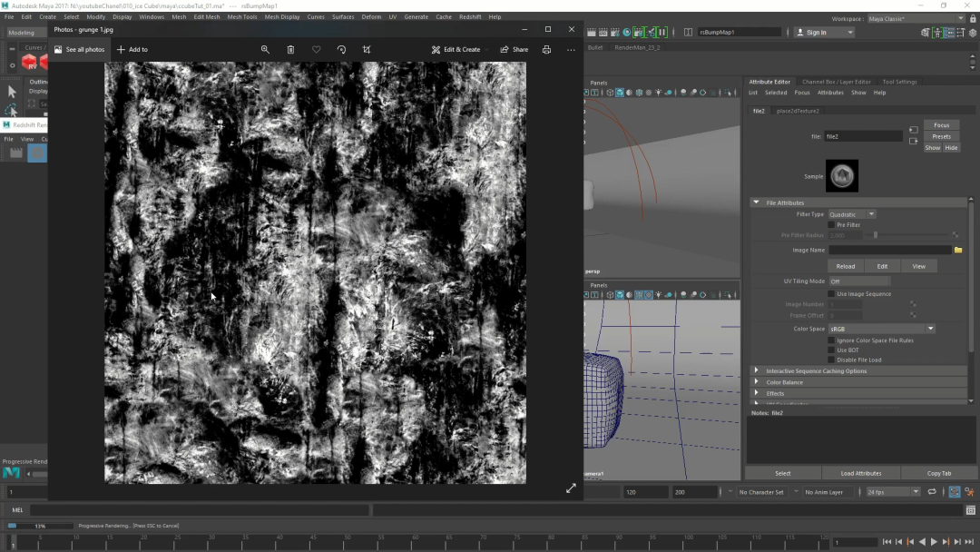Check the Use Image Sequence option
The height and width of the screenshot is (552, 980).
pos(831,294)
